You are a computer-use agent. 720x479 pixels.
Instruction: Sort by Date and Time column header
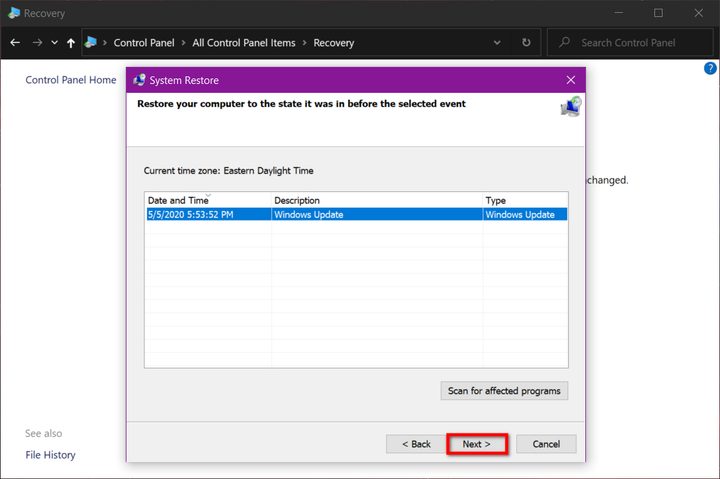[x=208, y=200]
